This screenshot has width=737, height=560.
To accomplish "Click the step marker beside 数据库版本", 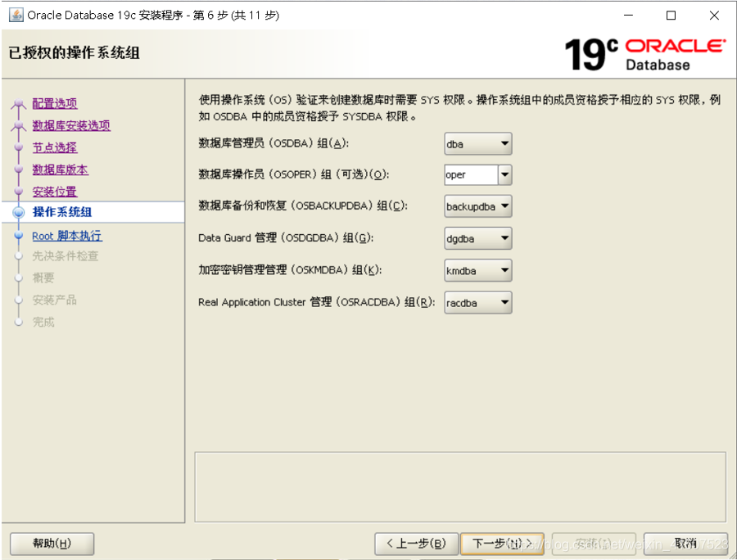I will pyautogui.click(x=18, y=169).
